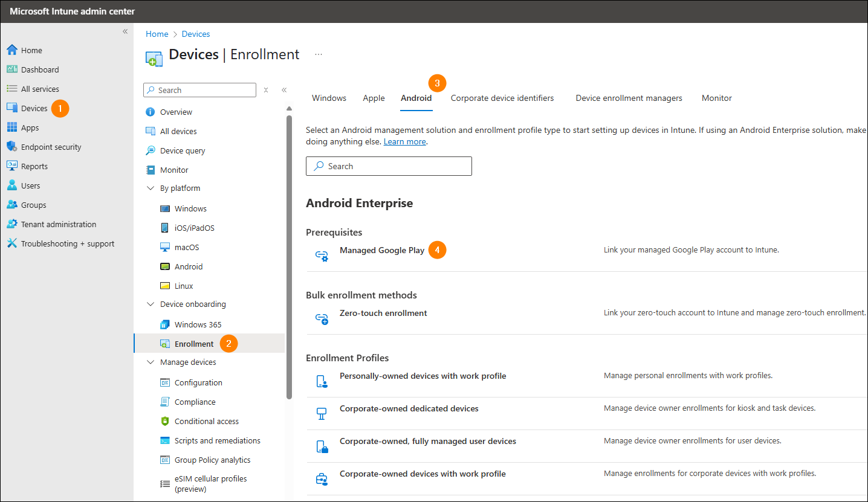Open Personally-owned devices with work profile
This screenshot has height=502, width=868.
[423, 376]
